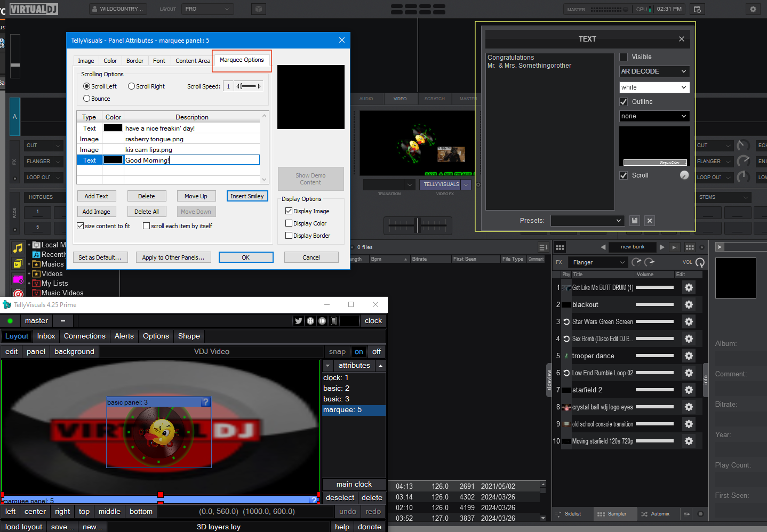The width and height of the screenshot is (767, 532).
Task: Select marquee: 5 in attributes list
Action: (354, 410)
